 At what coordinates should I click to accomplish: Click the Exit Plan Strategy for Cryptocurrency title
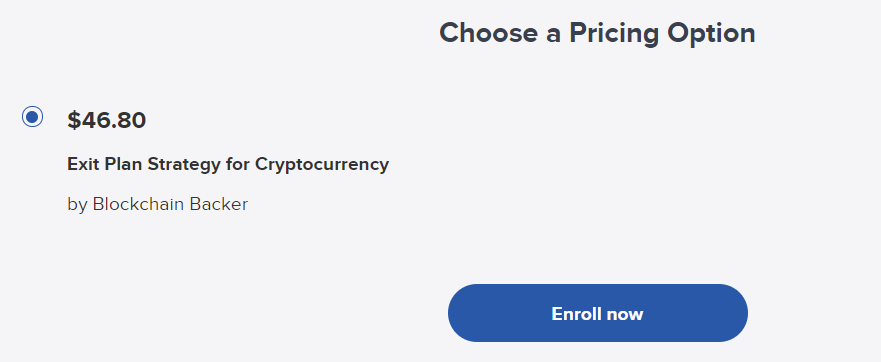pyautogui.click(x=228, y=164)
